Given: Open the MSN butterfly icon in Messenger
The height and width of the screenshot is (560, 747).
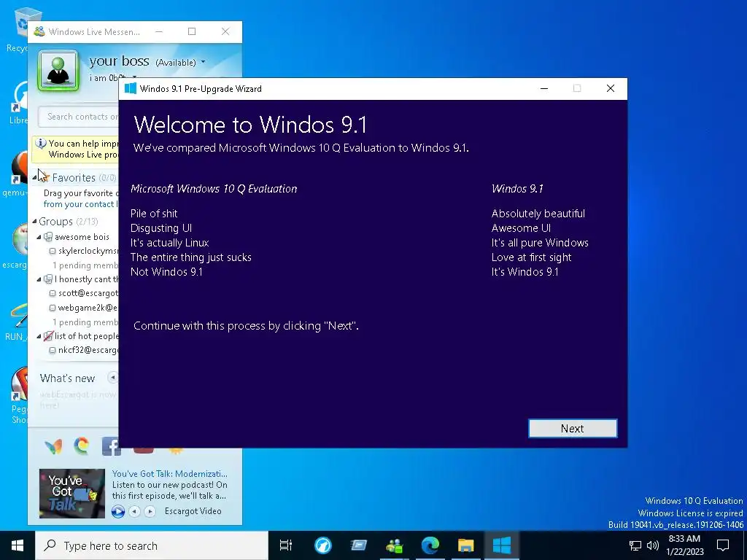Looking at the screenshot, I should pos(53,446).
